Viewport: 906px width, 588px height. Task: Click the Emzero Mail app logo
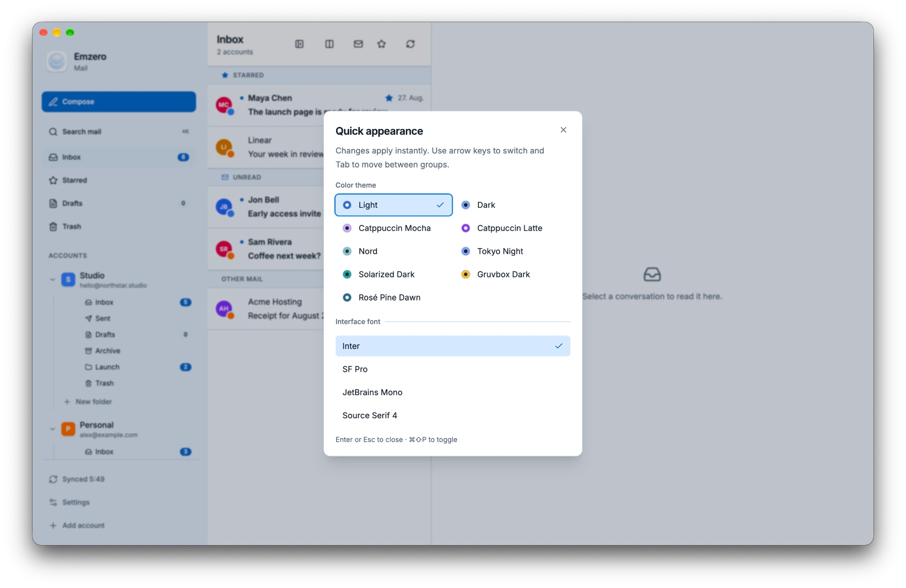[57, 62]
